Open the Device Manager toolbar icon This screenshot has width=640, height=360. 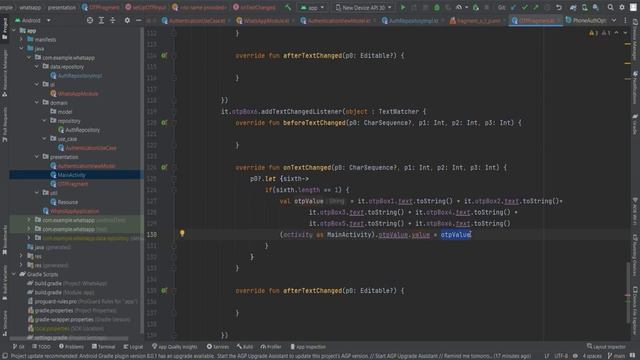pyautogui.click(x=584, y=7)
